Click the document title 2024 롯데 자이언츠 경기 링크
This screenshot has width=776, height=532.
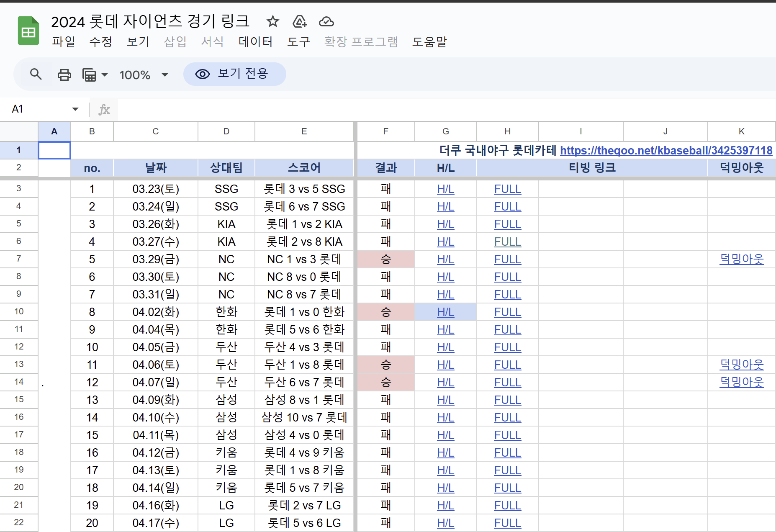pyautogui.click(x=150, y=21)
